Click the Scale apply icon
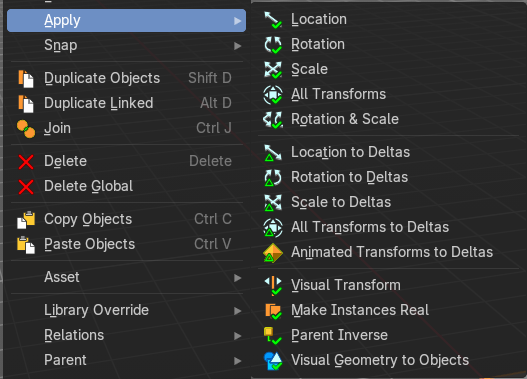 273,70
